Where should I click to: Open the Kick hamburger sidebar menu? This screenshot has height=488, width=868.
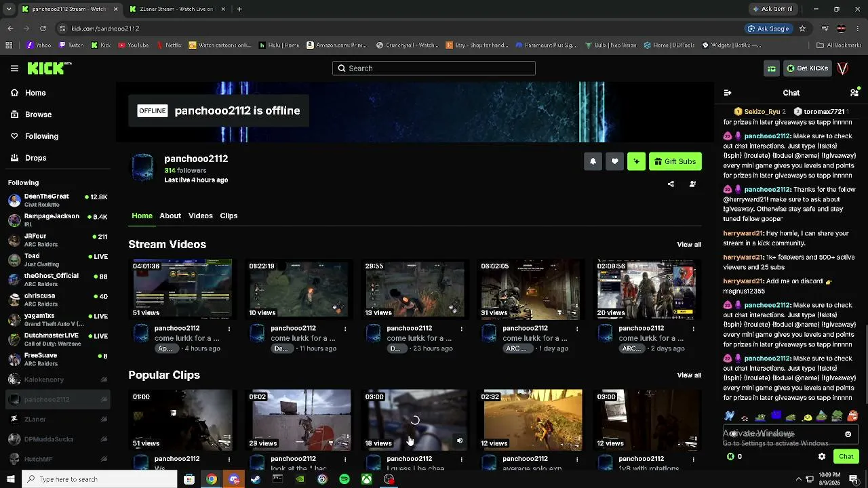(x=14, y=68)
